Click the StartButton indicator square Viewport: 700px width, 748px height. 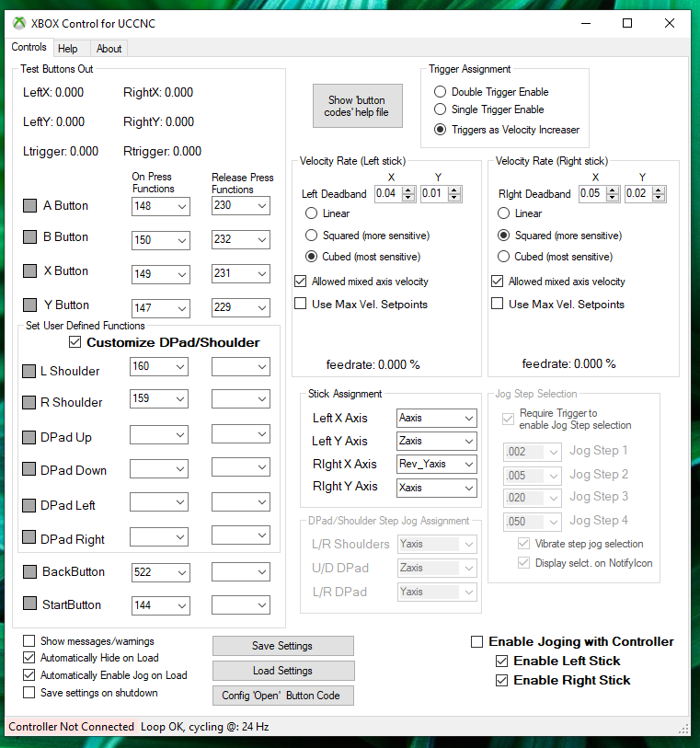[x=29, y=605]
